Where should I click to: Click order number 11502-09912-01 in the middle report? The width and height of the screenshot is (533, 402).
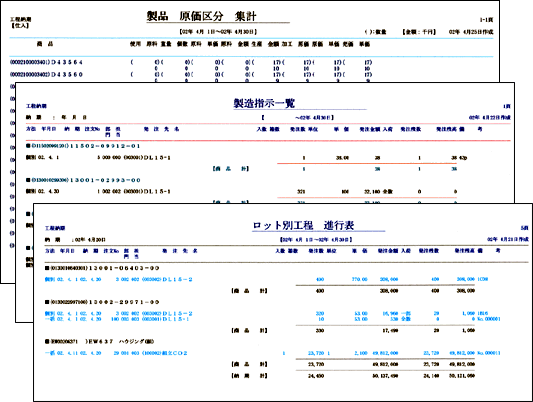[x=105, y=146]
